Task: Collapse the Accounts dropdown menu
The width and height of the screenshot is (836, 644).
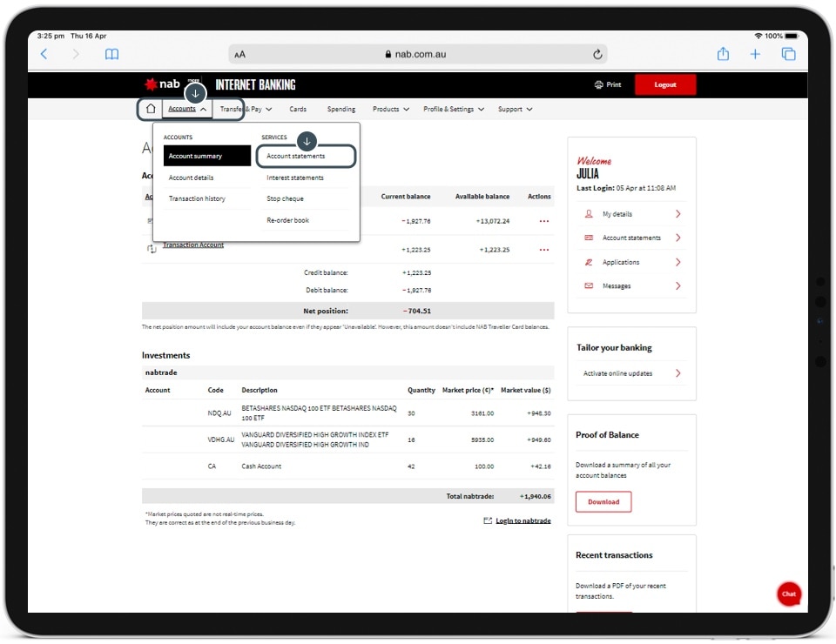Action: pyautogui.click(x=187, y=110)
